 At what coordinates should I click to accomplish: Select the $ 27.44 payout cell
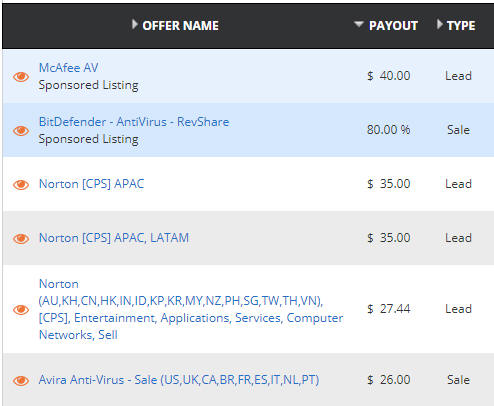(389, 309)
